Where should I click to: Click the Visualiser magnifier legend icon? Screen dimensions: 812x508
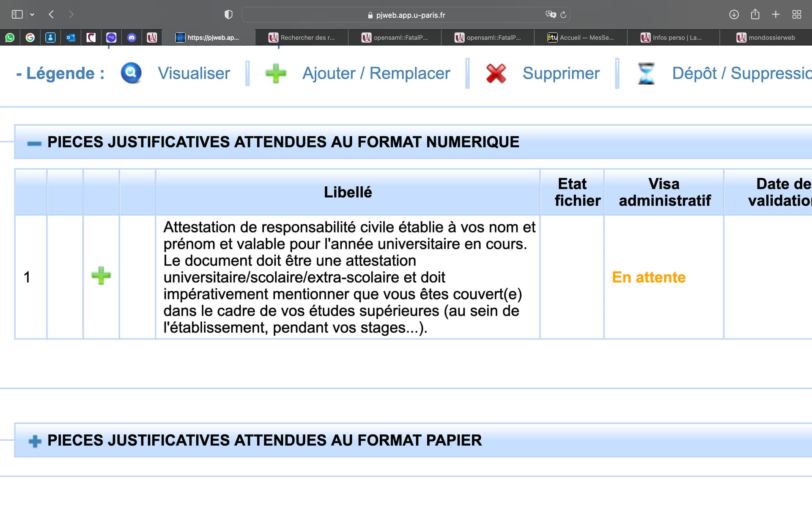[131, 73]
